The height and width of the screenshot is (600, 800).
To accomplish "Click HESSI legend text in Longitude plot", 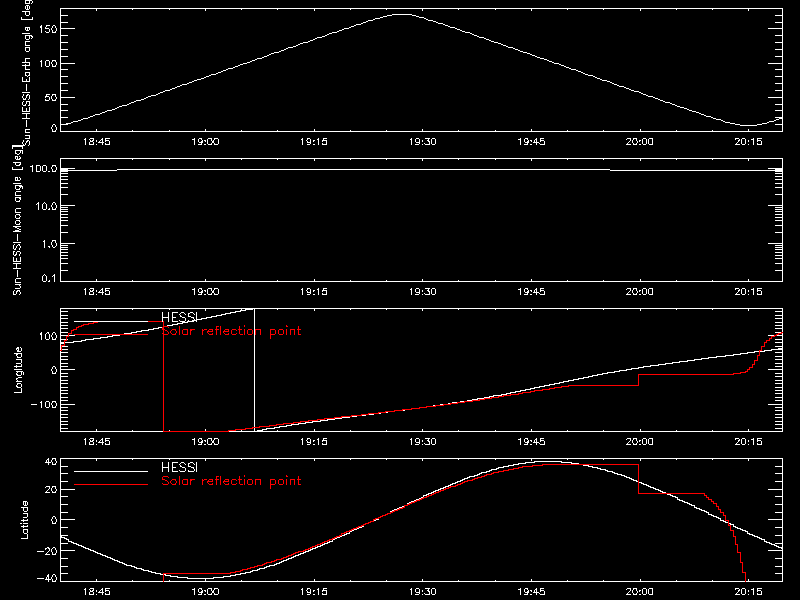I will click(179, 317).
